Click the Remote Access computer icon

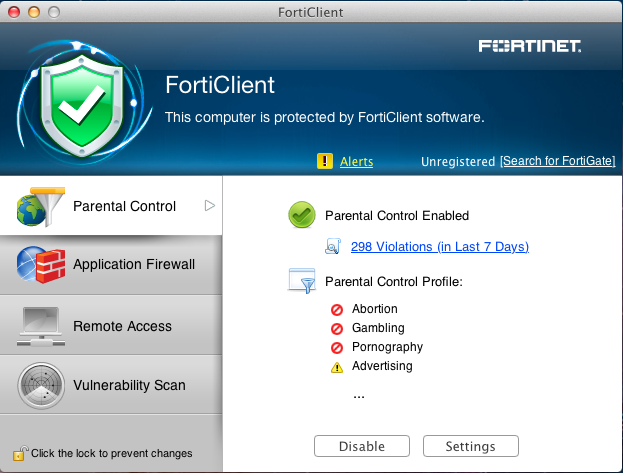pyautogui.click(x=41, y=326)
